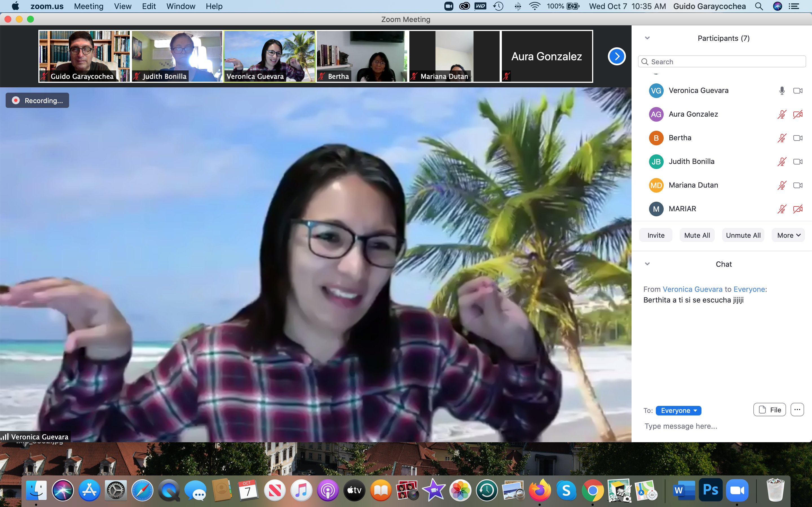
Task: Click the Photoshop icon in the dock
Action: click(x=710, y=490)
